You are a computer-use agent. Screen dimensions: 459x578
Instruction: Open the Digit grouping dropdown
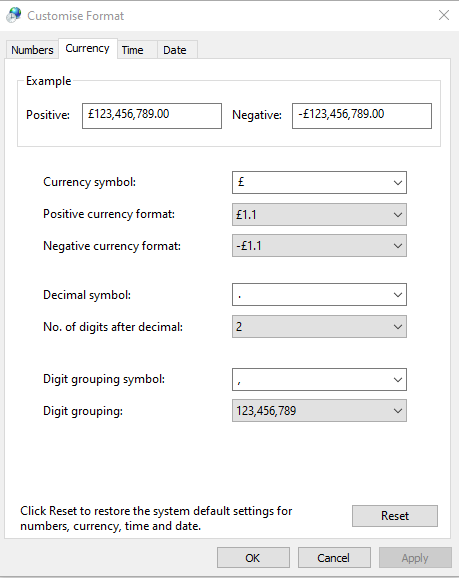pyautogui.click(x=319, y=411)
